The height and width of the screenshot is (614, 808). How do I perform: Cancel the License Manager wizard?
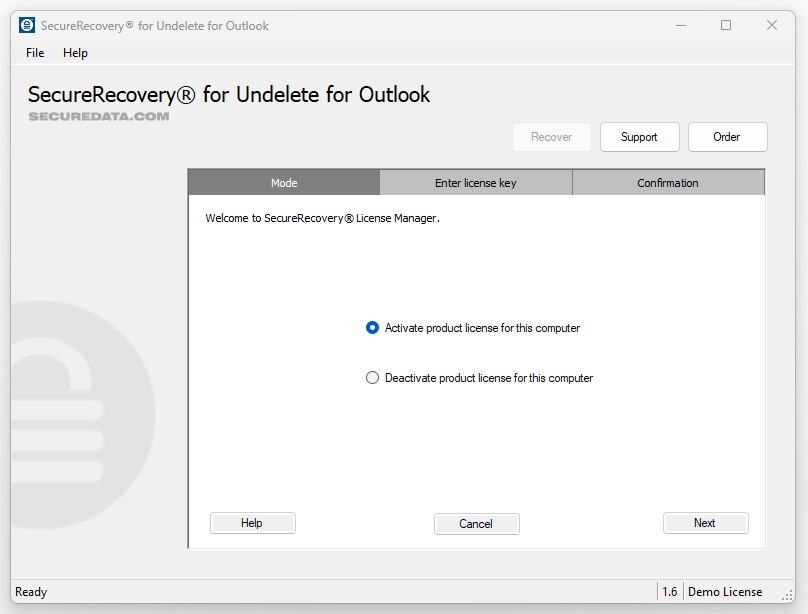click(x=476, y=523)
